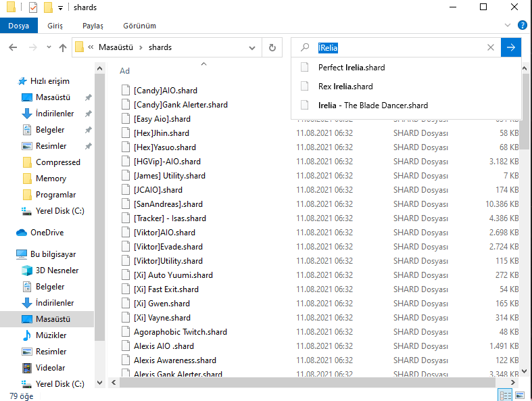The image size is (532, 401).
Task: Click the file list horizontal scroll left arrow
Action: click(x=114, y=383)
